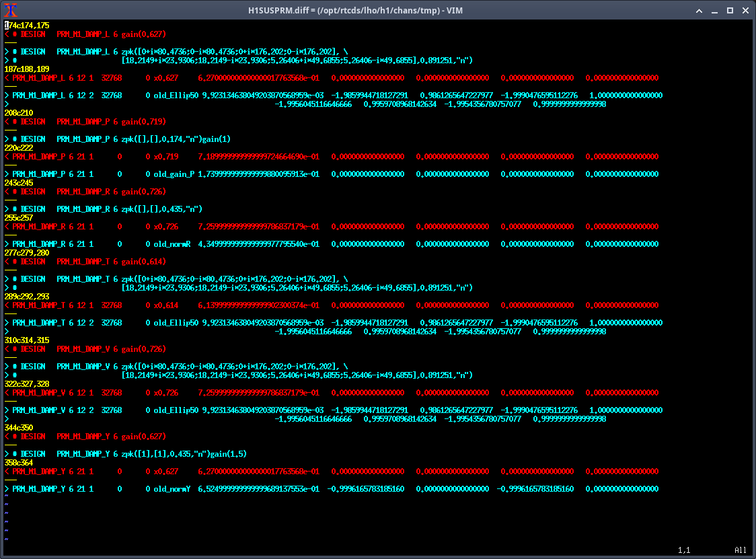Click the old_normY filter name text

click(172, 488)
